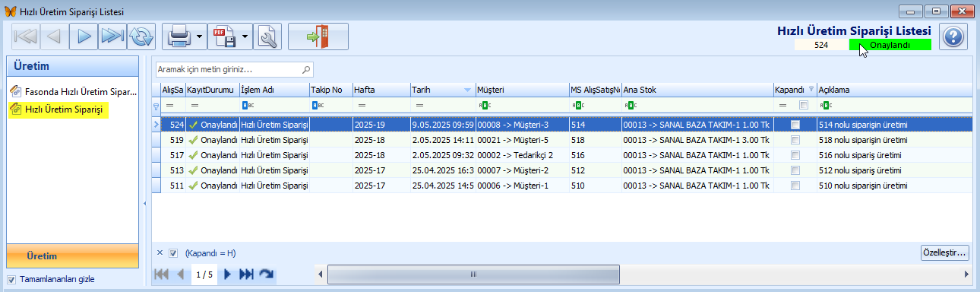
Task: Open the wrench settings tool
Action: tap(268, 36)
